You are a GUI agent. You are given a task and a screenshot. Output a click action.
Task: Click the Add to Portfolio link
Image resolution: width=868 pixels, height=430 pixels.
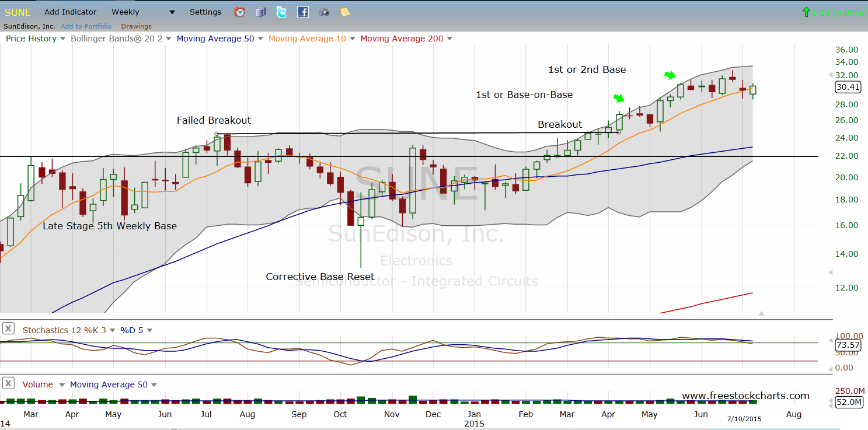point(86,26)
